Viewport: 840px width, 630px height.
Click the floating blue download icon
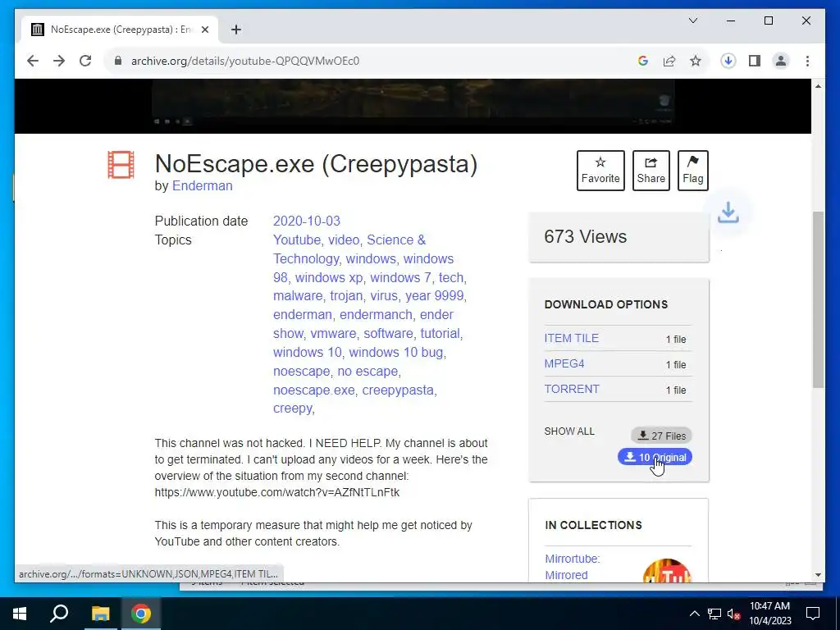click(728, 212)
